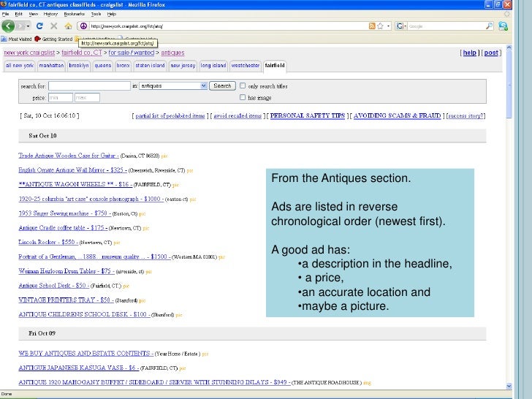This screenshot has width=532, height=399.
Task: Open the Help menu
Action: [x=112, y=14]
